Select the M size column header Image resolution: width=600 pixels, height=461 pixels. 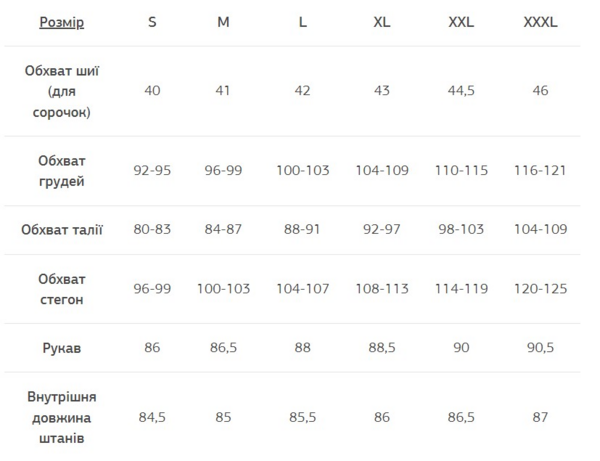tap(223, 22)
